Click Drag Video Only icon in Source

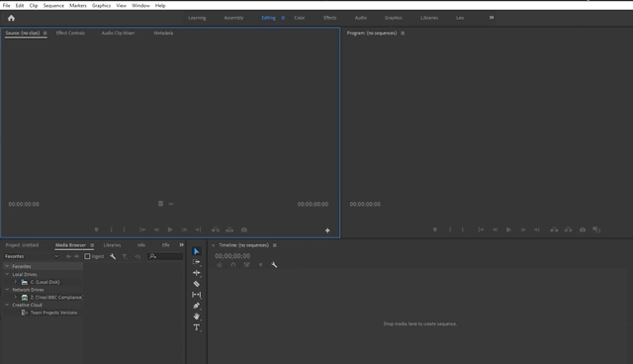click(x=160, y=204)
